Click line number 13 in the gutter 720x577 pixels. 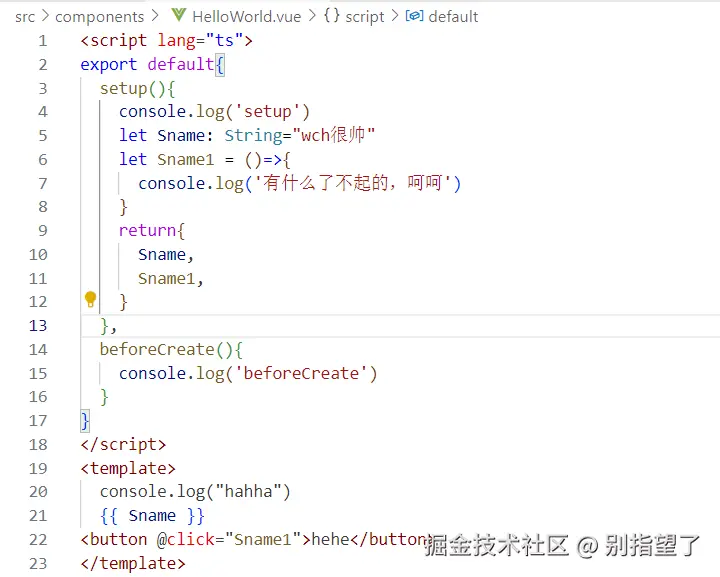[x=38, y=325]
